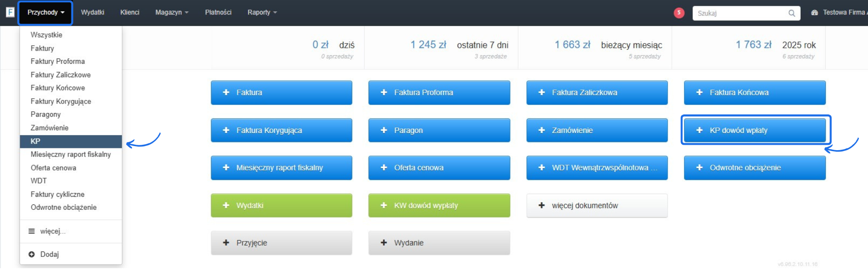Screen dimensions: 868x270
Task: Click the F logo icon in navbar
Action: [10, 12]
